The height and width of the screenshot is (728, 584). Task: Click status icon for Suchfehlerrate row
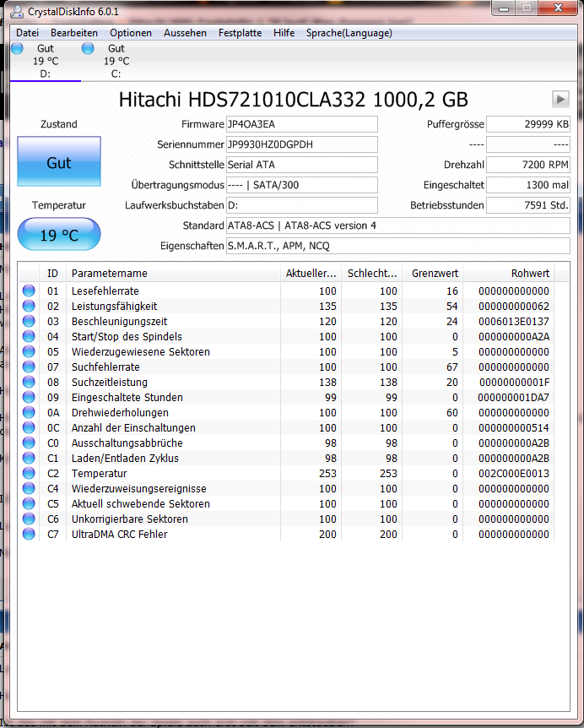click(29, 367)
